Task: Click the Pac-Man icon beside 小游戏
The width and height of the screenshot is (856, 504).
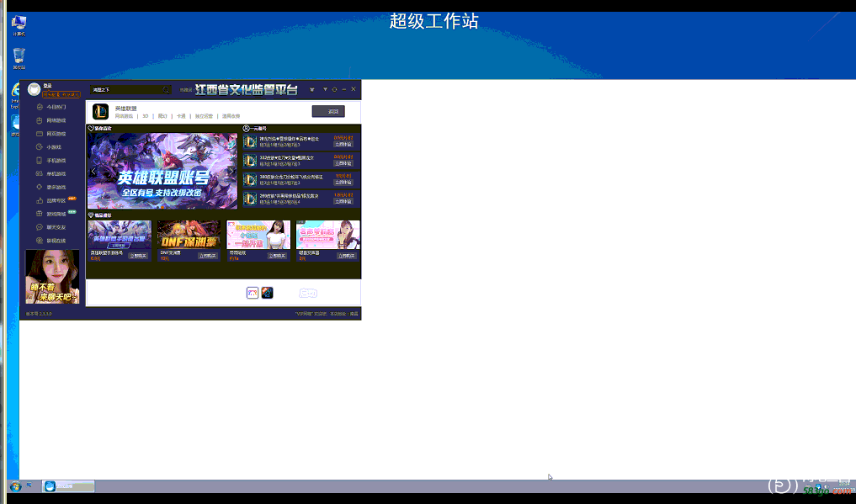Action: (x=40, y=147)
